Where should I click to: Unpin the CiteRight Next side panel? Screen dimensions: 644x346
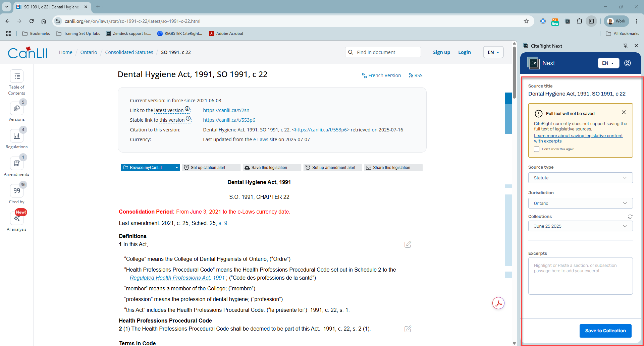[625, 46]
